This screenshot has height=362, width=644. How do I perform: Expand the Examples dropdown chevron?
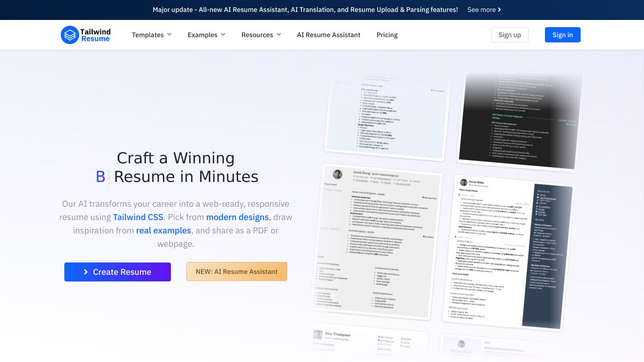click(223, 34)
